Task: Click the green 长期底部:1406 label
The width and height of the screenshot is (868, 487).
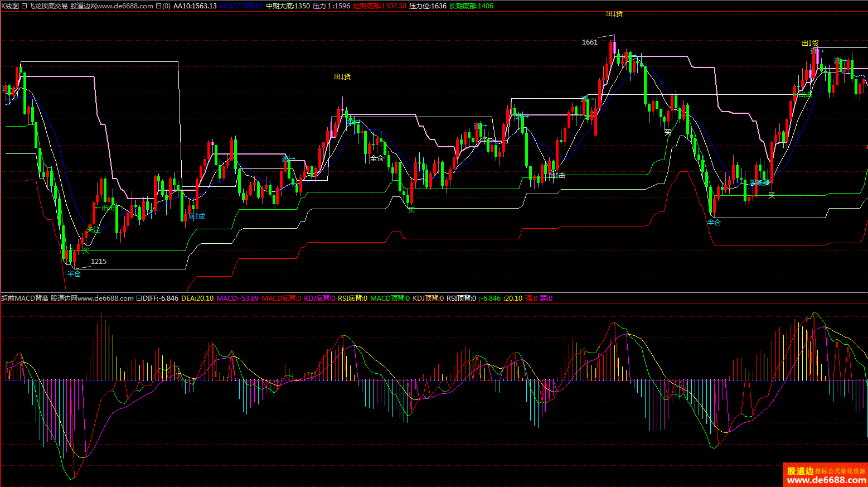Action: pos(471,6)
